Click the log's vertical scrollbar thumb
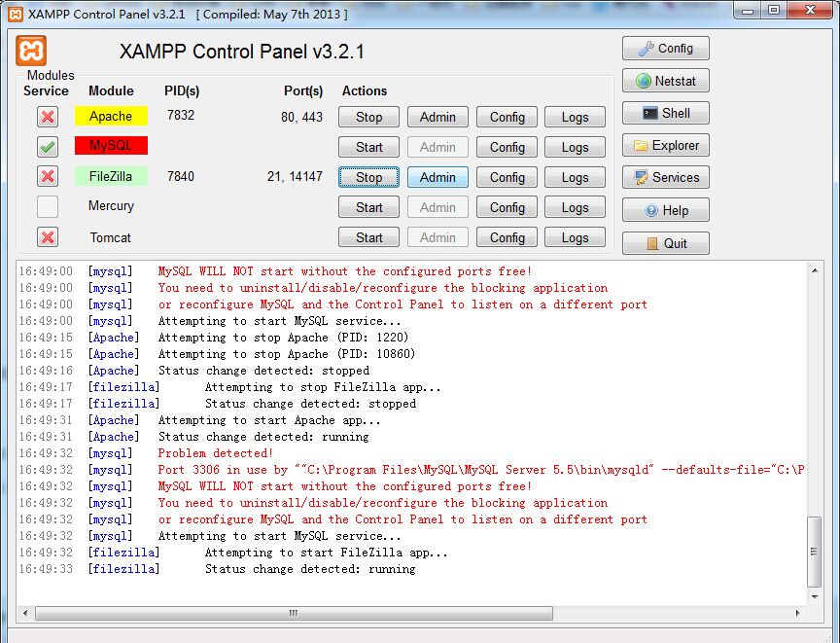This screenshot has width=840, height=643. click(814, 552)
